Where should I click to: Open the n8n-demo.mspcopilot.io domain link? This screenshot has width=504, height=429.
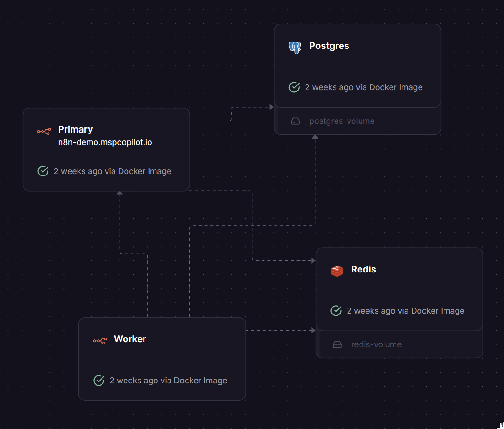click(x=105, y=142)
